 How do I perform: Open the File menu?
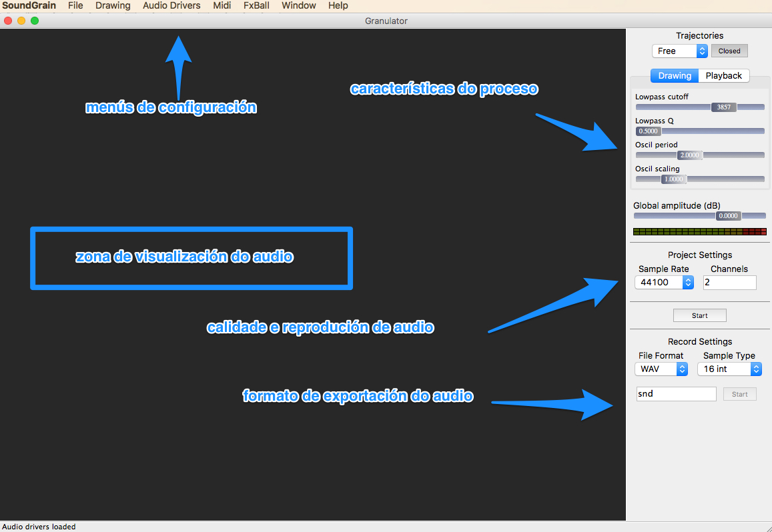[75, 5]
